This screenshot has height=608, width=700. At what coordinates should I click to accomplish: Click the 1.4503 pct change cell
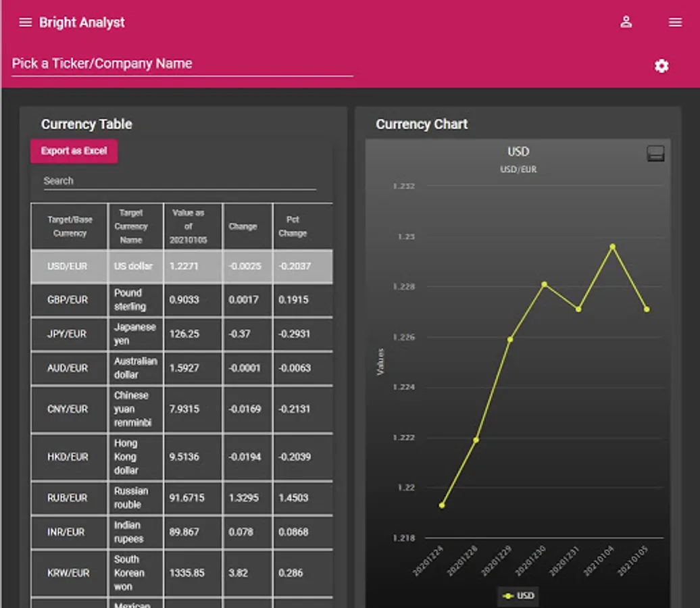pyautogui.click(x=303, y=498)
